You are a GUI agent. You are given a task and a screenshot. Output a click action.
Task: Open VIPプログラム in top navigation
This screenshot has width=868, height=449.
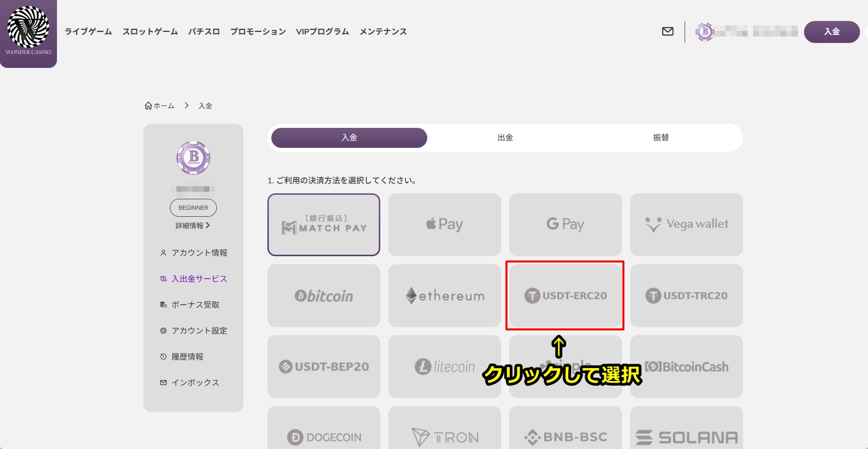coord(322,31)
